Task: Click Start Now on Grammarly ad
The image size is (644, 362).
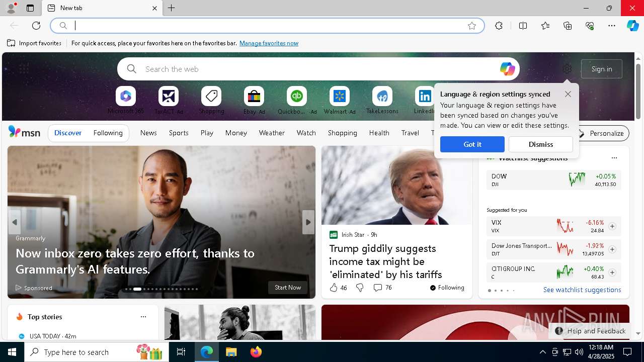Action: 288,288
